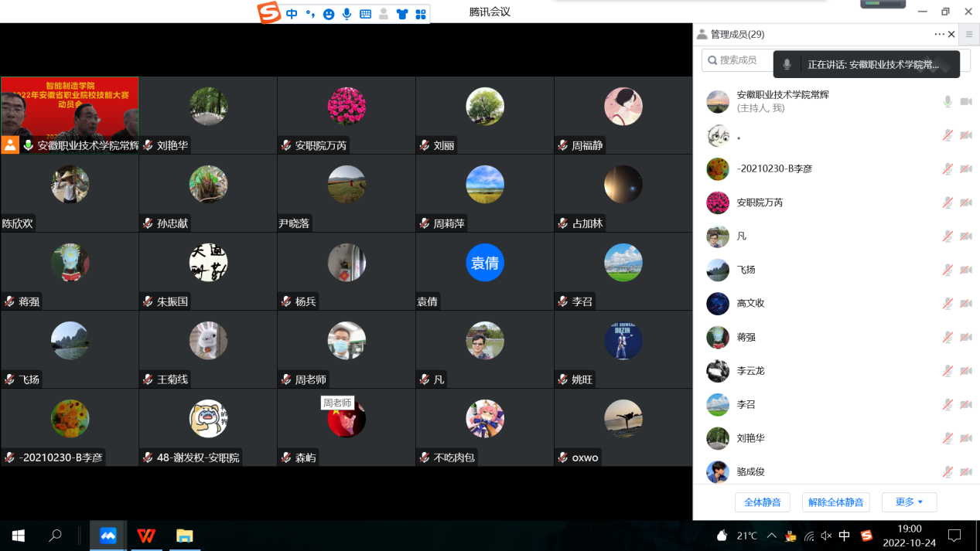The width and height of the screenshot is (980, 551).
Task: Open WPS Office in the taskbar
Action: click(146, 536)
